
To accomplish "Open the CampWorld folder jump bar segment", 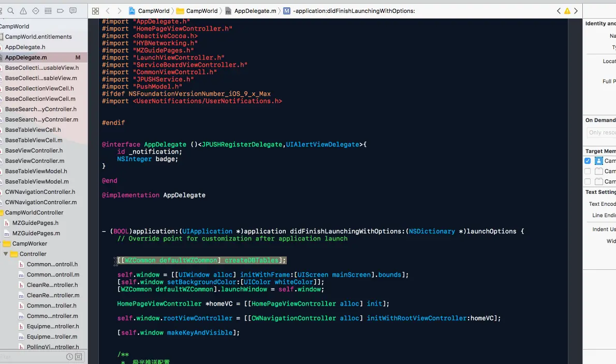I will coord(197,11).
